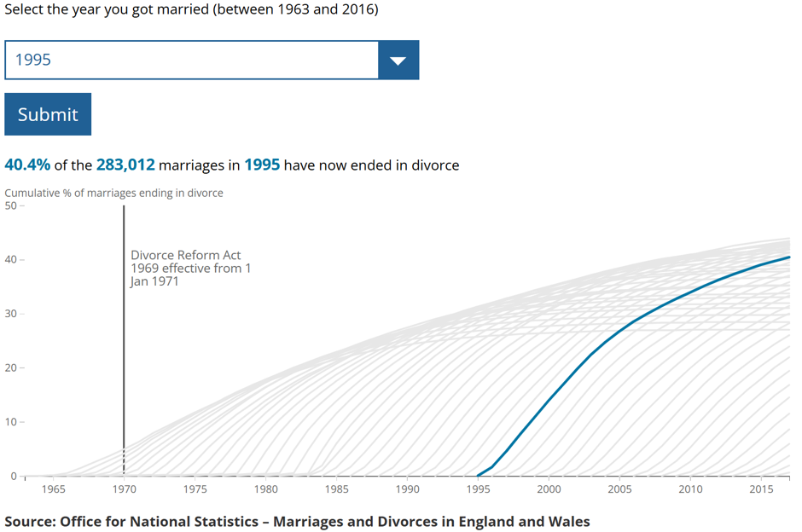Viewport: 802px width, 532px height.
Task: Click the 2000 x-axis label
Action: click(549, 489)
